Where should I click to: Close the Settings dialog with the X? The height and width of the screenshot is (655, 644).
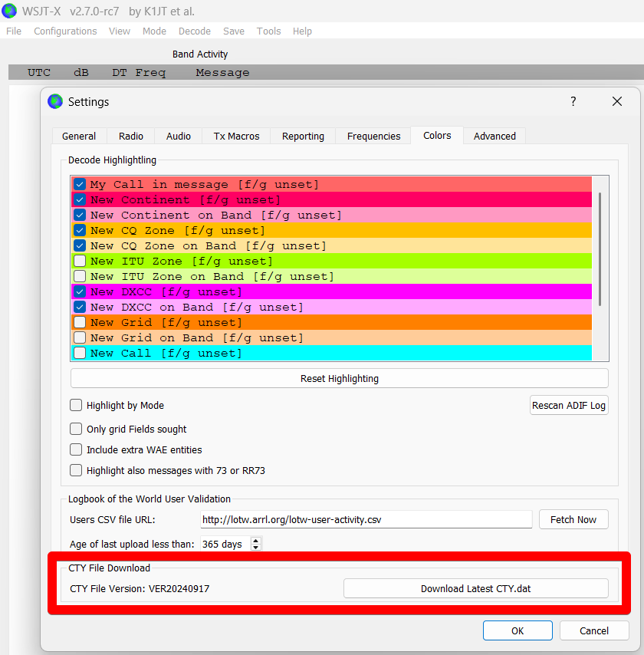[617, 101]
